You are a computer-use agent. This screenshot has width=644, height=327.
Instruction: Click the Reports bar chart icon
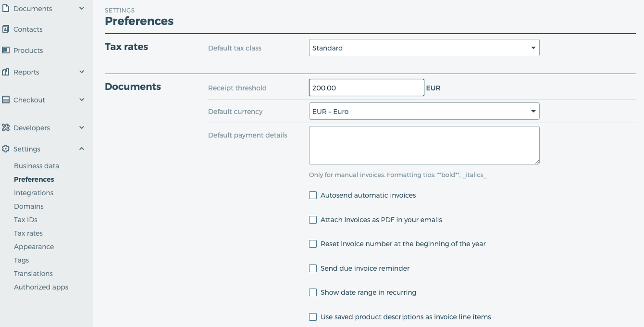pos(6,72)
